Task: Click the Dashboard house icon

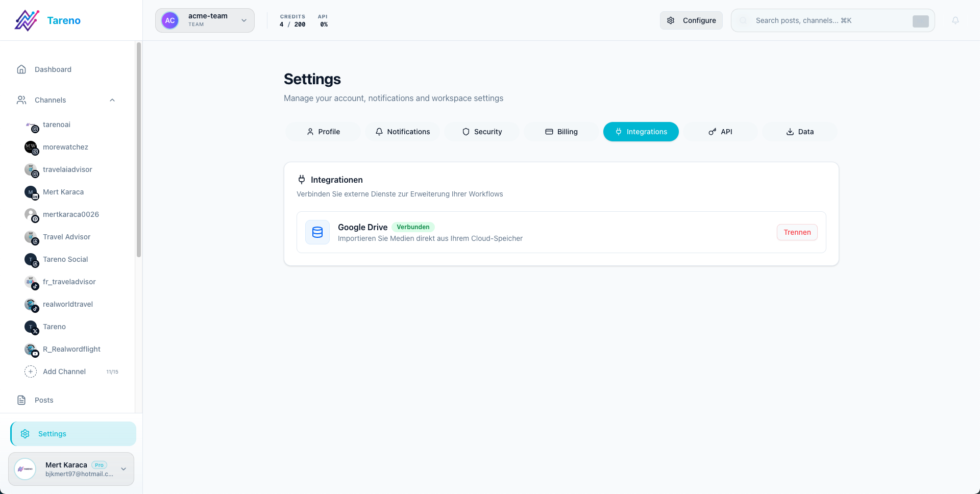Action: (x=21, y=69)
